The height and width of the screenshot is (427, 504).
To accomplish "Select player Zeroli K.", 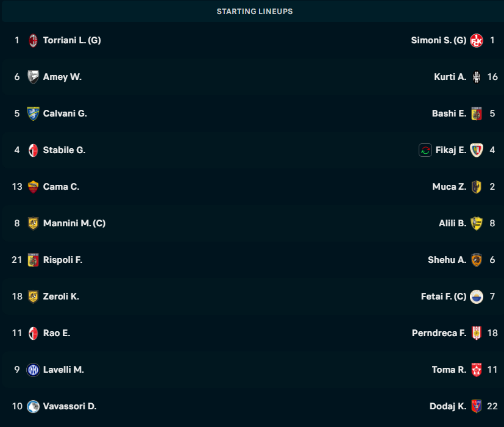I will [61, 296].
